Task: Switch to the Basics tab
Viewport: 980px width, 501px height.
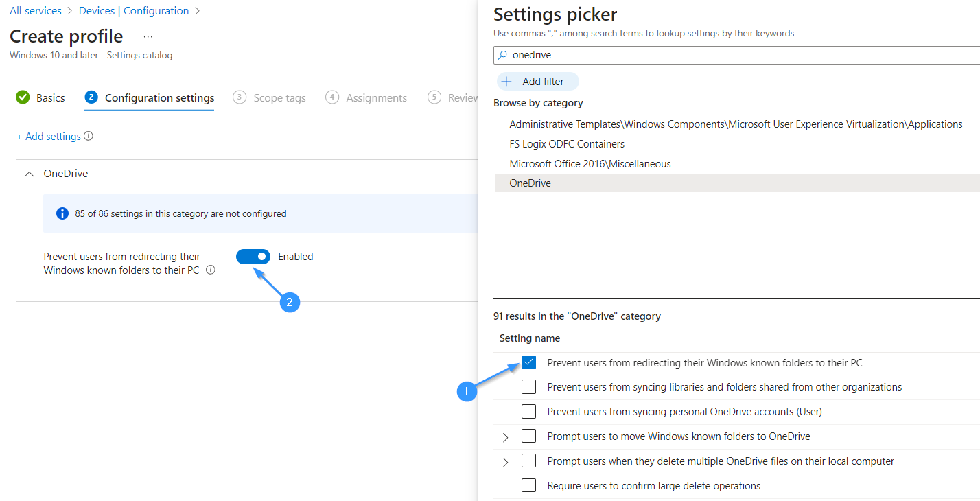Action: pos(40,97)
